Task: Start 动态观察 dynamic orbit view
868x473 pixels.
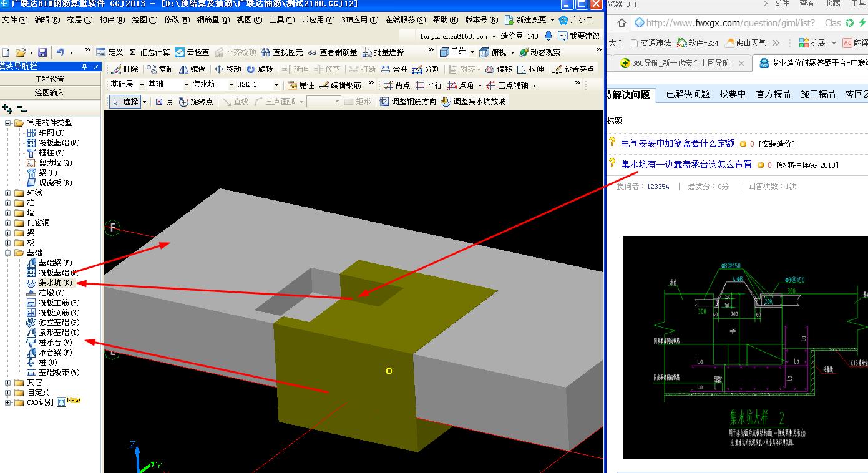Action: pyautogui.click(x=540, y=52)
